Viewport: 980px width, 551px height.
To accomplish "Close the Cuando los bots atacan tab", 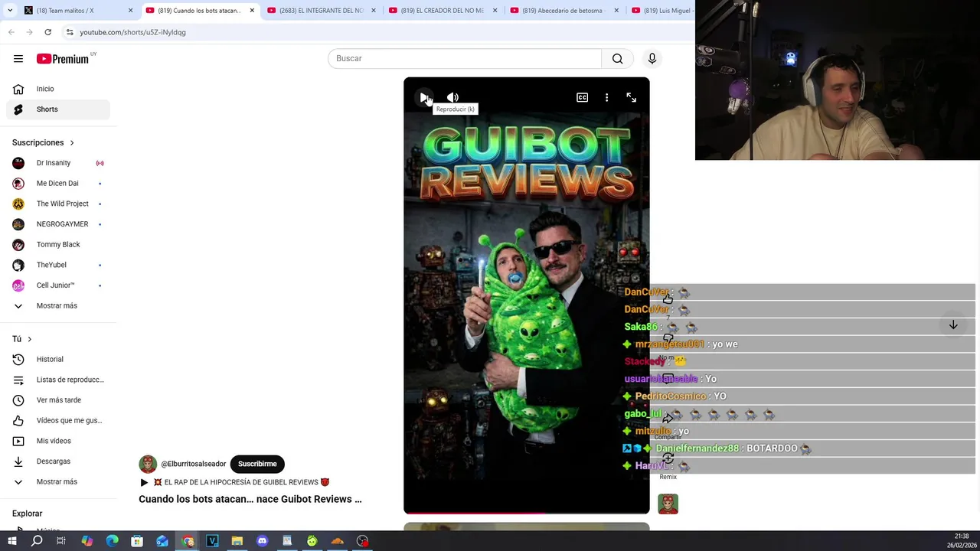I will (252, 11).
